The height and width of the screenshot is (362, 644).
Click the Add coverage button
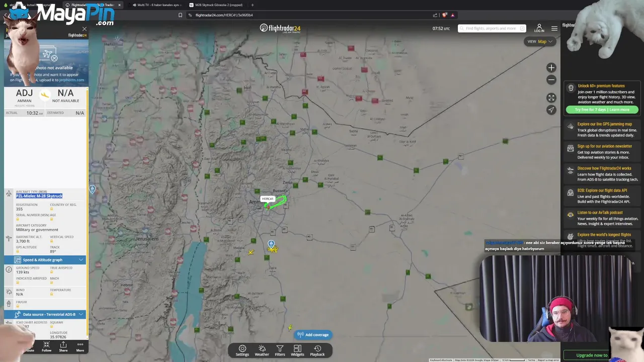313,335
